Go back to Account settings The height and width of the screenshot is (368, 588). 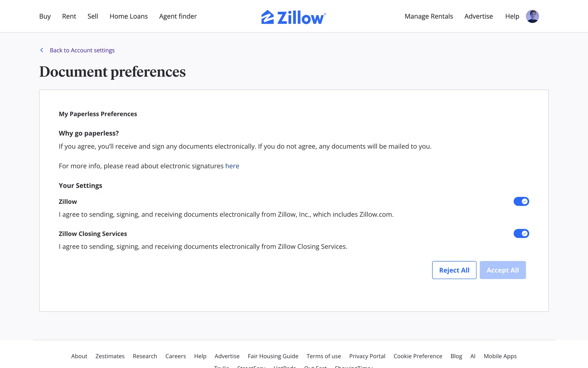click(82, 50)
